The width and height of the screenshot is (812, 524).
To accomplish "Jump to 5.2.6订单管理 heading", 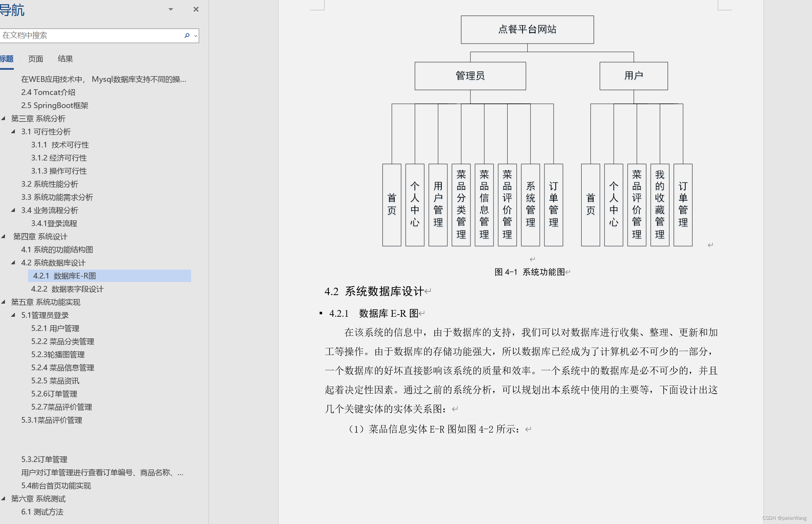I will pos(54,394).
